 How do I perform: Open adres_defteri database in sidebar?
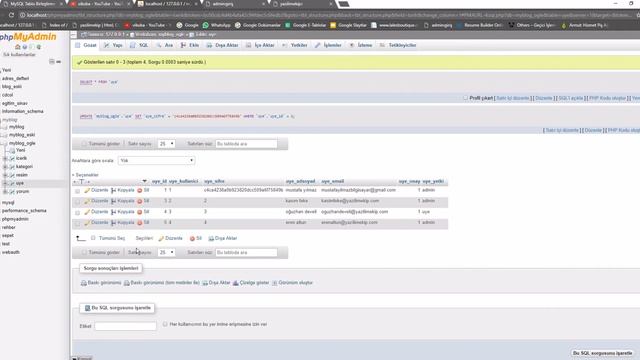[x=15, y=78]
